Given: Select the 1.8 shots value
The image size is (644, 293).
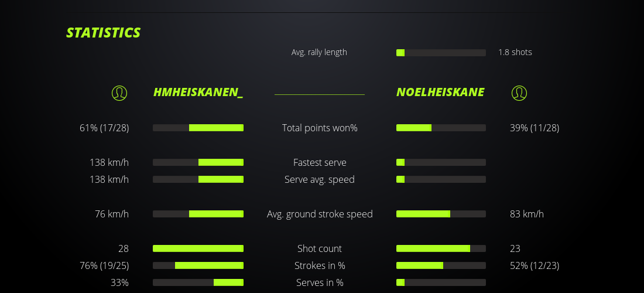Looking at the screenshot, I should click(515, 52).
